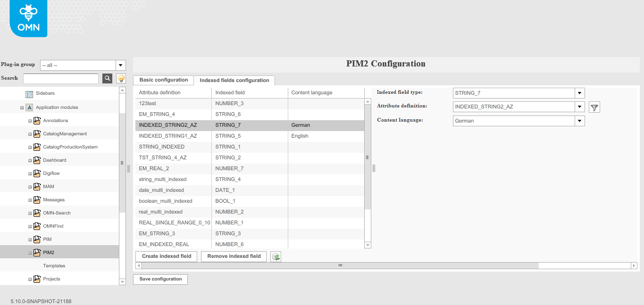Screen dimensions: 644x305
Task: Open the attribute filter funnel icon
Action: click(594, 107)
